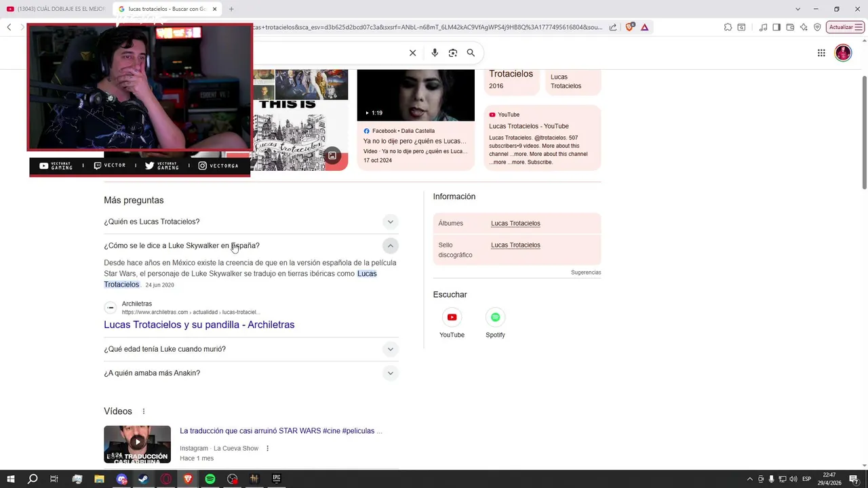
Task: Open Epic Games Launcher from the taskbar
Action: [277, 479]
